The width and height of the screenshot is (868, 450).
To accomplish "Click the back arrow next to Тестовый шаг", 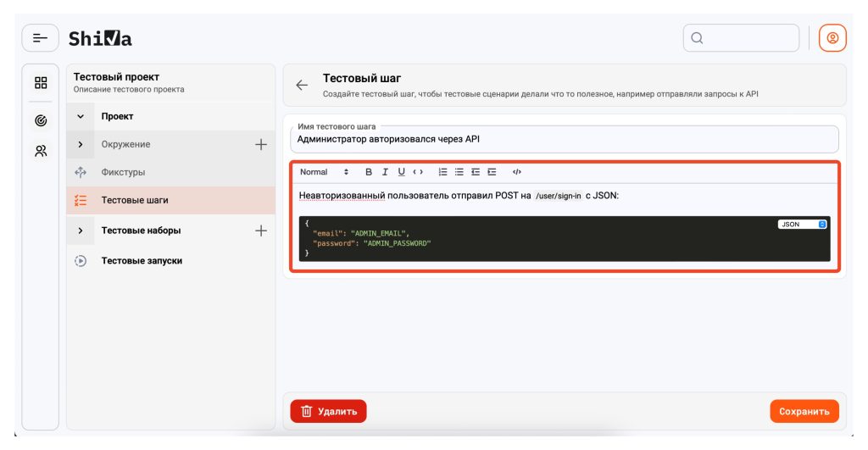I will (302, 85).
